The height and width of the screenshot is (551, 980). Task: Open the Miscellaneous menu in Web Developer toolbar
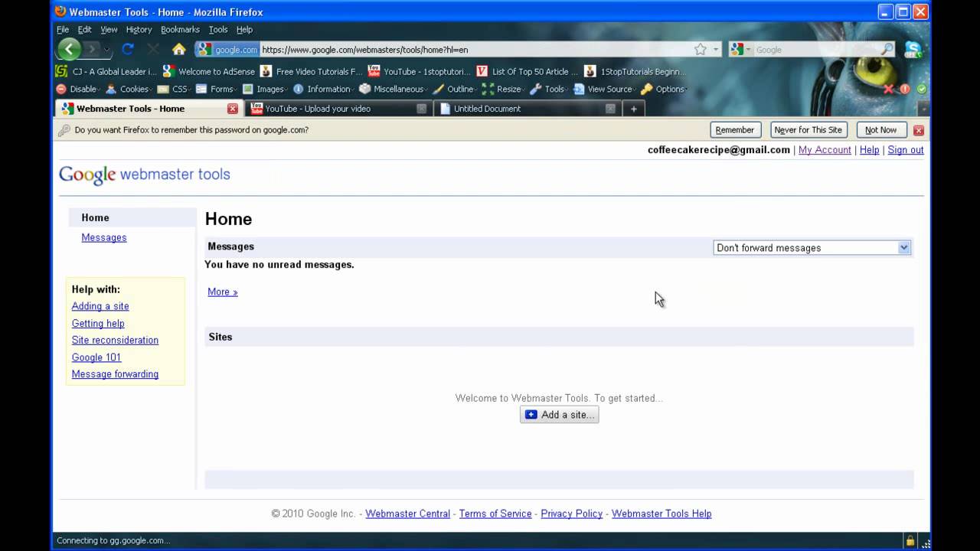click(x=394, y=89)
